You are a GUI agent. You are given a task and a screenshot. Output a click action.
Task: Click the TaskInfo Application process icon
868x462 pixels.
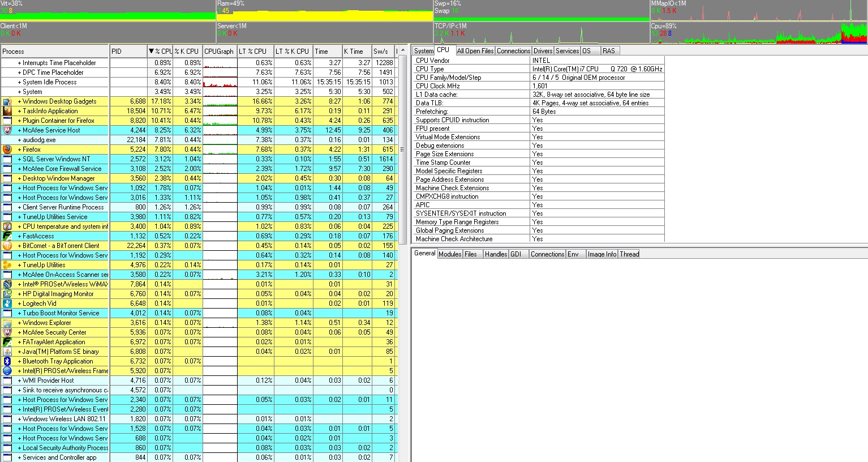pyautogui.click(x=7, y=111)
